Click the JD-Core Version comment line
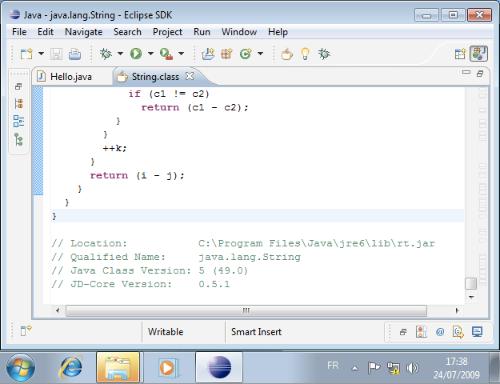The height and width of the screenshot is (384, 500). point(140,284)
